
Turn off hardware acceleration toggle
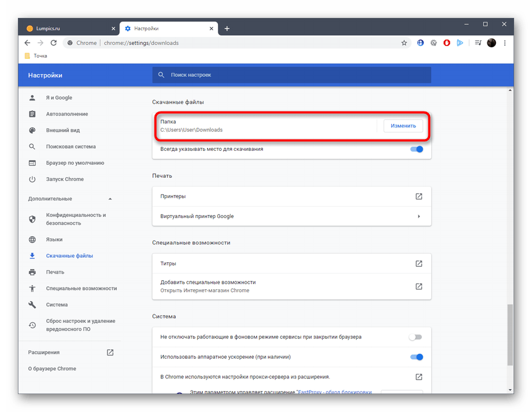point(416,357)
